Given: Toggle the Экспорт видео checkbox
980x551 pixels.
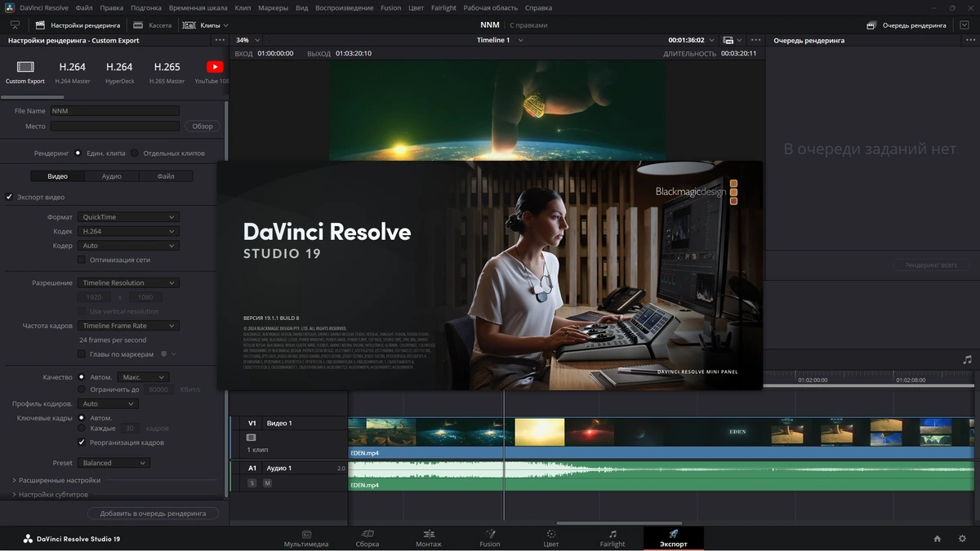Looking at the screenshot, I should coord(10,197).
